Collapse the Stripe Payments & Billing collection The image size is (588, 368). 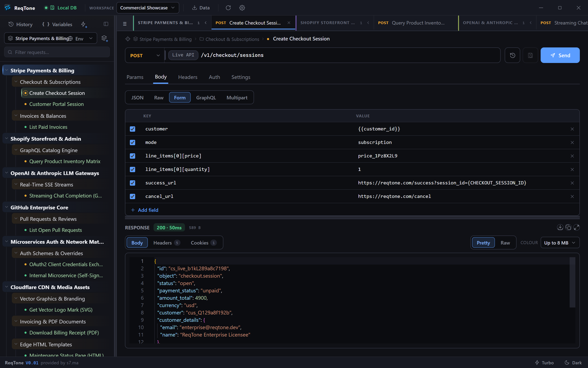click(7, 70)
